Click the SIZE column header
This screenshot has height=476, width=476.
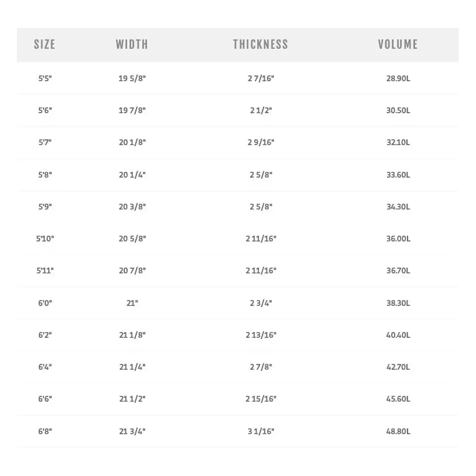point(45,44)
